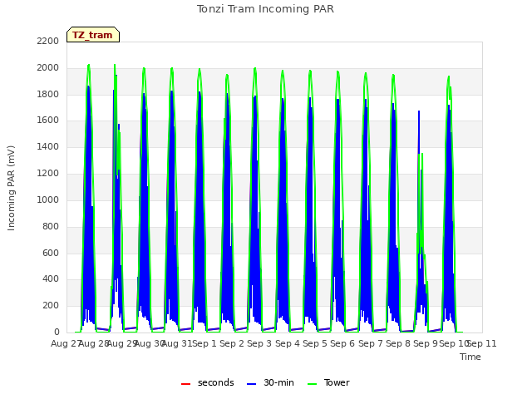Click the red seconds legend swatch
The image size is (532, 399).
tap(186, 384)
